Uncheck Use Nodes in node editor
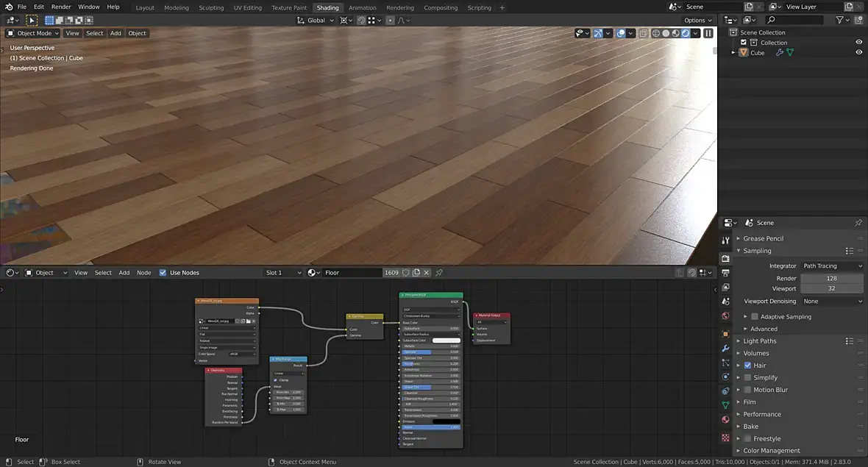 (x=163, y=273)
